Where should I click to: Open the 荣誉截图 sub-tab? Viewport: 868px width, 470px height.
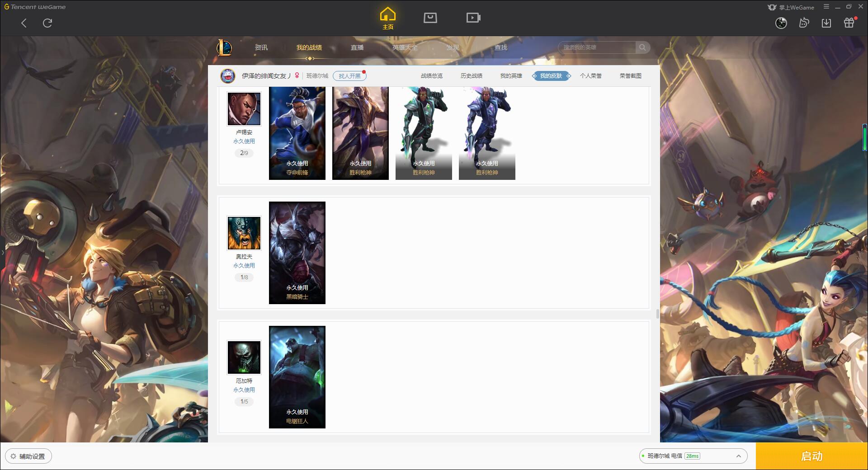(631, 76)
